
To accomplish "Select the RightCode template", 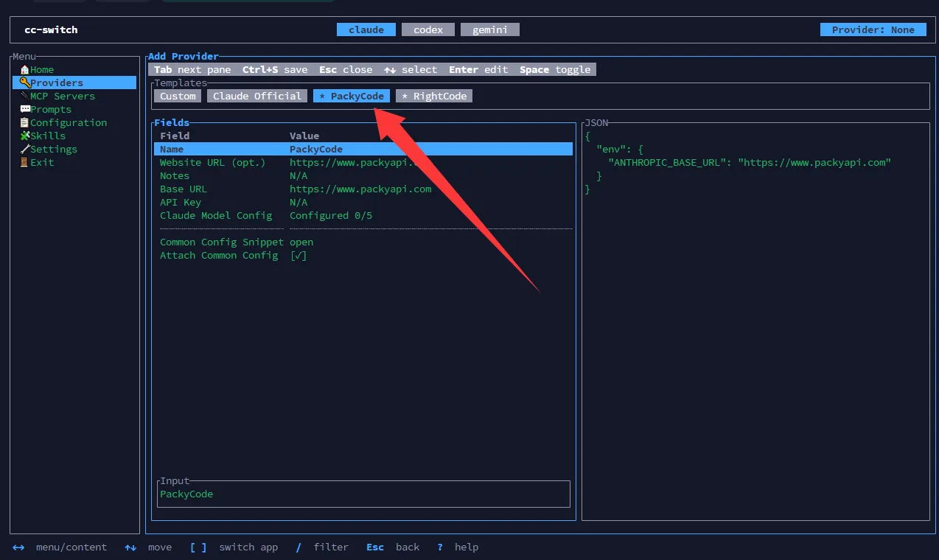I will click(x=434, y=97).
